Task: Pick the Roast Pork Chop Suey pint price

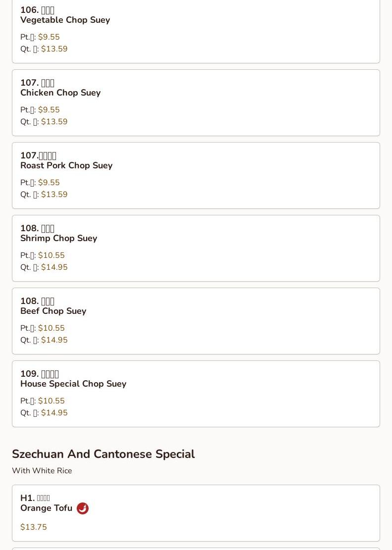Action: click(x=49, y=182)
